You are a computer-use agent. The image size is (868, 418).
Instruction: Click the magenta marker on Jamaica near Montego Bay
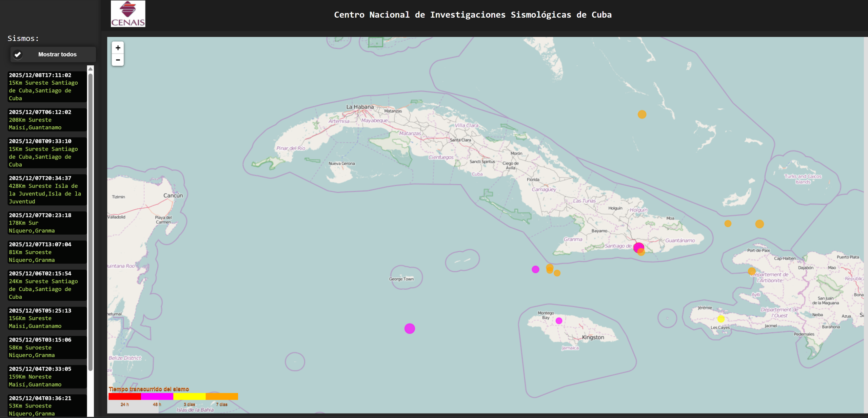point(559,320)
